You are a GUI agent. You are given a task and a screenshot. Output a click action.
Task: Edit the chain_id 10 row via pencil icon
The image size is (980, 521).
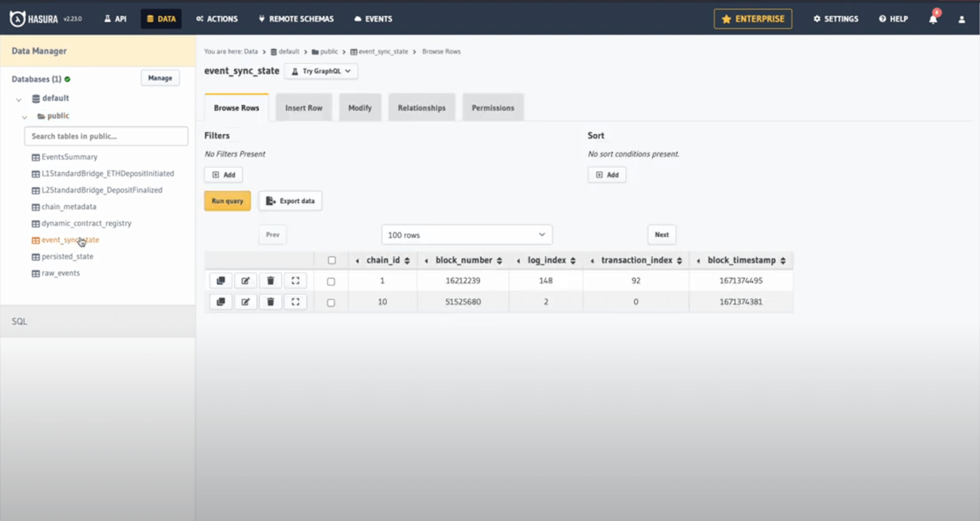click(245, 301)
